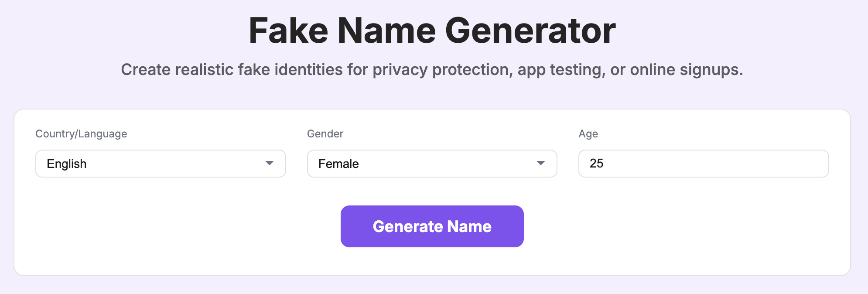Expand the Gender select box
The width and height of the screenshot is (868, 294).
click(432, 164)
